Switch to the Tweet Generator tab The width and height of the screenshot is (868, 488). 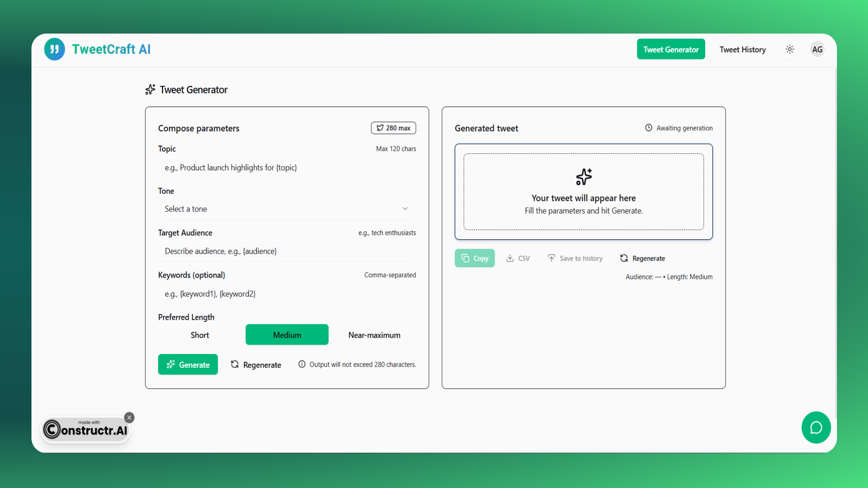point(670,49)
